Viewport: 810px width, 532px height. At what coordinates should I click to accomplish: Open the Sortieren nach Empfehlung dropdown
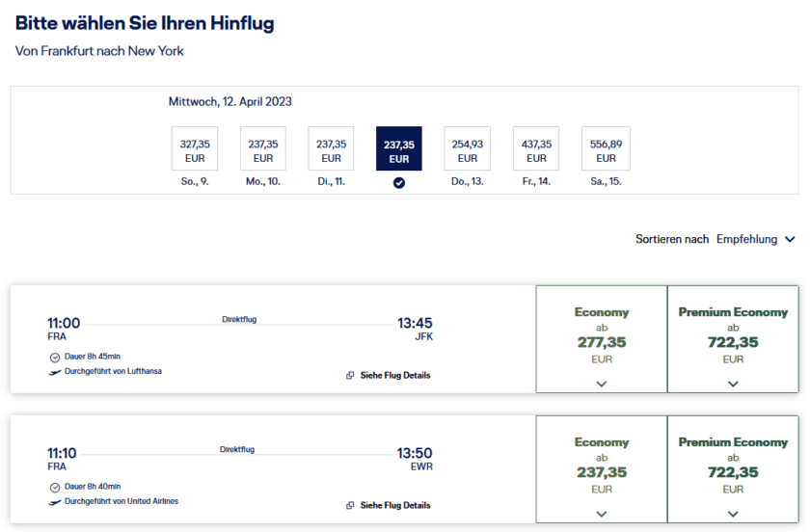coord(756,239)
